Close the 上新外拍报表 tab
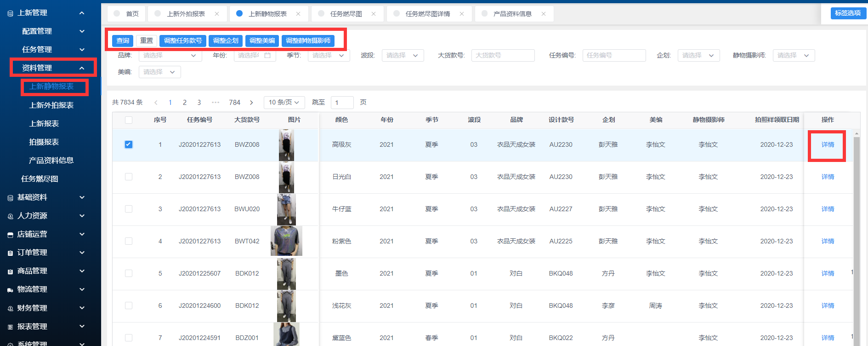 click(x=217, y=14)
